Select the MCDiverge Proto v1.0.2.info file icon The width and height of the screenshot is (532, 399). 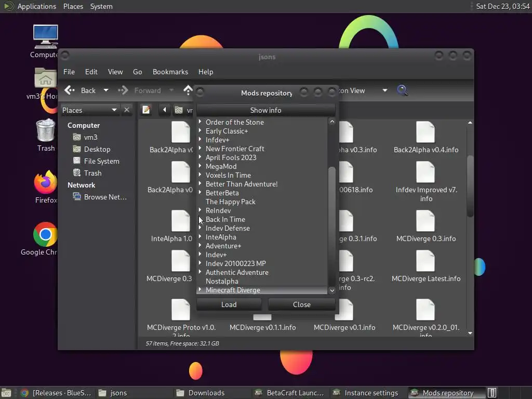(180, 310)
